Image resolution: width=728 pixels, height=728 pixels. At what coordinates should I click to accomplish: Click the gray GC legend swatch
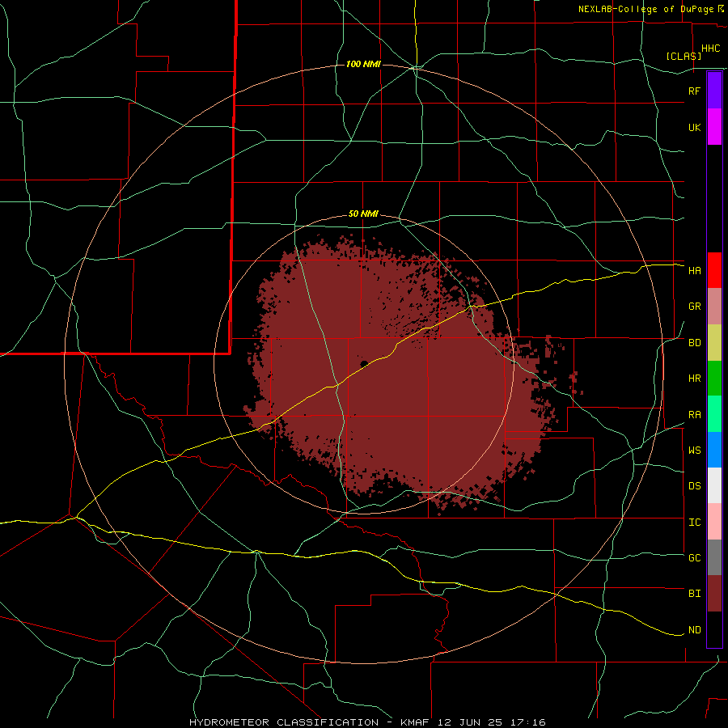pyautogui.click(x=714, y=557)
